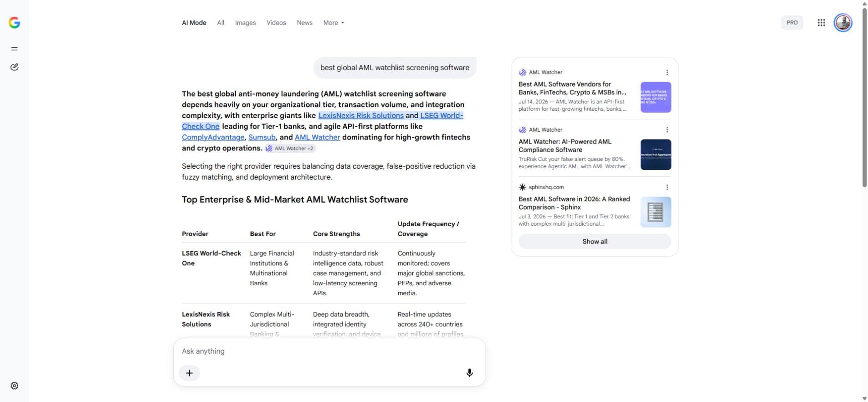Viewport: 868px width, 402px height.
Task: Click the Ask anything input field
Action: pyautogui.click(x=329, y=351)
